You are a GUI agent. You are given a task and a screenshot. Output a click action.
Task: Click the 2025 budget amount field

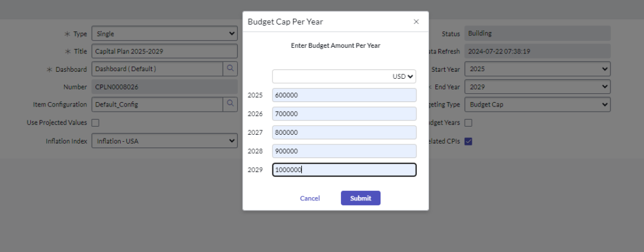click(x=344, y=95)
